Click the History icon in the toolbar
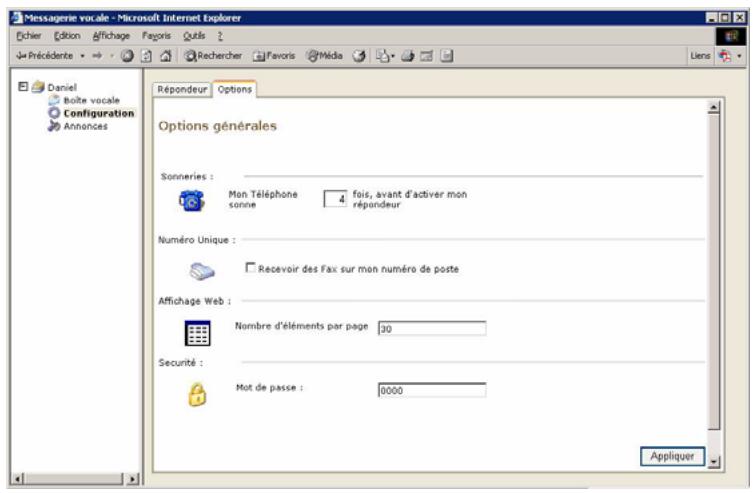The image size is (756, 493). click(x=359, y=56)
